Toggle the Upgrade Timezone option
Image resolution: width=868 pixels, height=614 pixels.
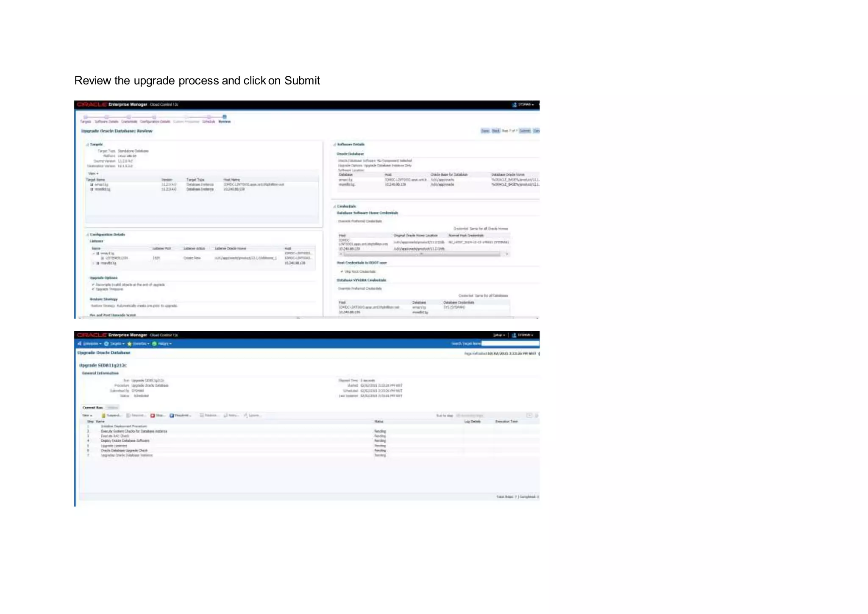click(93, 289)
